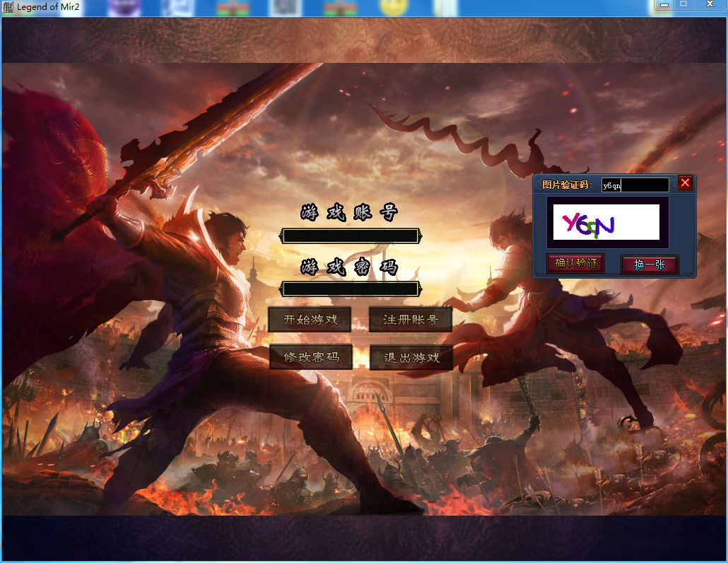The height and width of the screenshot is (563, 728).
Task: Open the 修改密码 change password button
Action: (x=310, y=356)
